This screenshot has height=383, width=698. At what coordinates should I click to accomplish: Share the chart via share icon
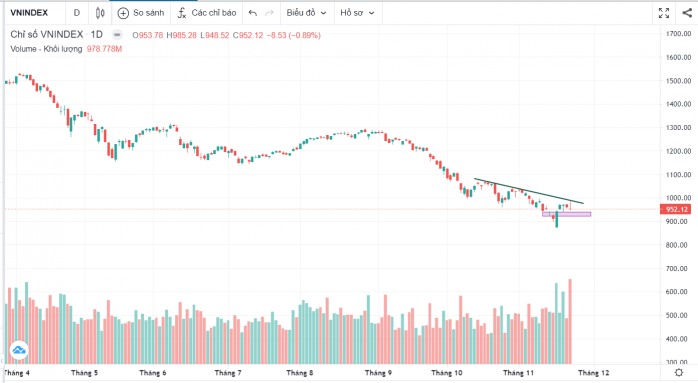(x=687, y=13)
